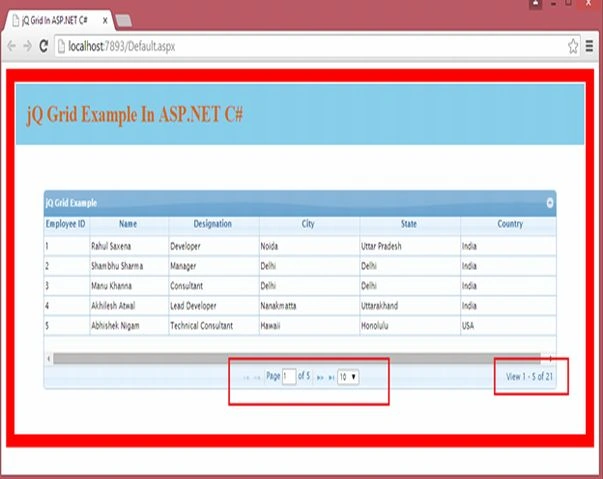The width and height of the screenshot is (603, 479).
Task: Sort grid by Employee ID column header
Action: coord(66,224)
